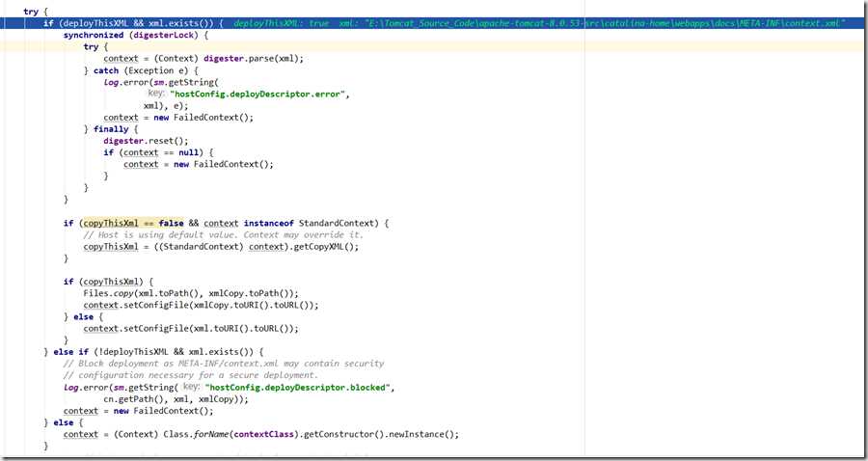Select the 'hostConfig.deployDescriptor.blocked' string
Screen dimensions: 868x461
click(297, 388)
